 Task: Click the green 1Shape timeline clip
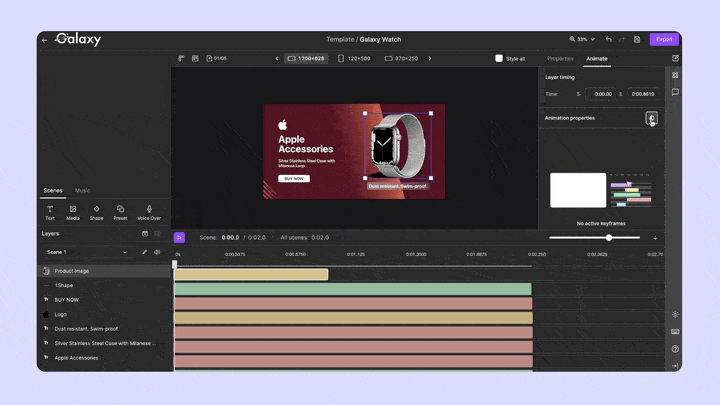pos(353,289)
